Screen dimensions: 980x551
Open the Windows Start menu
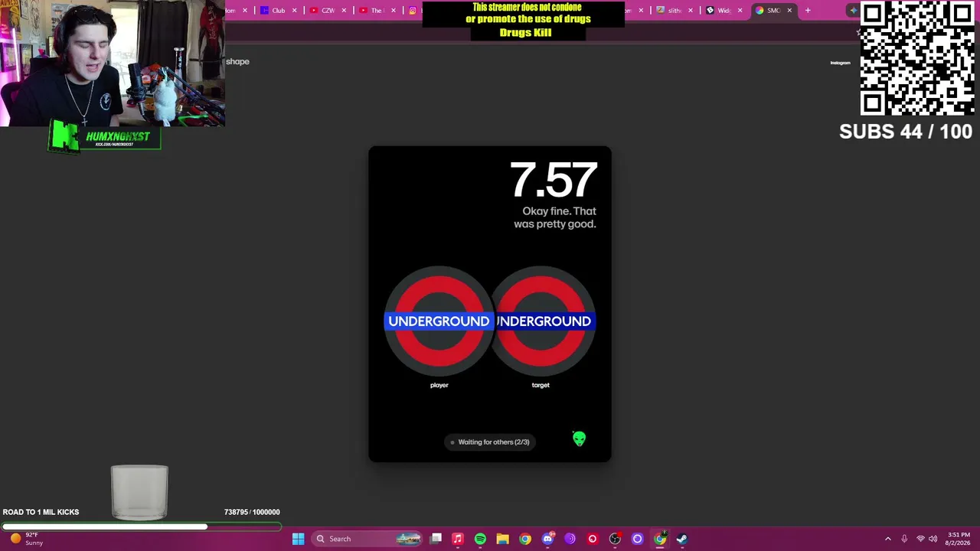pos(298,539)
